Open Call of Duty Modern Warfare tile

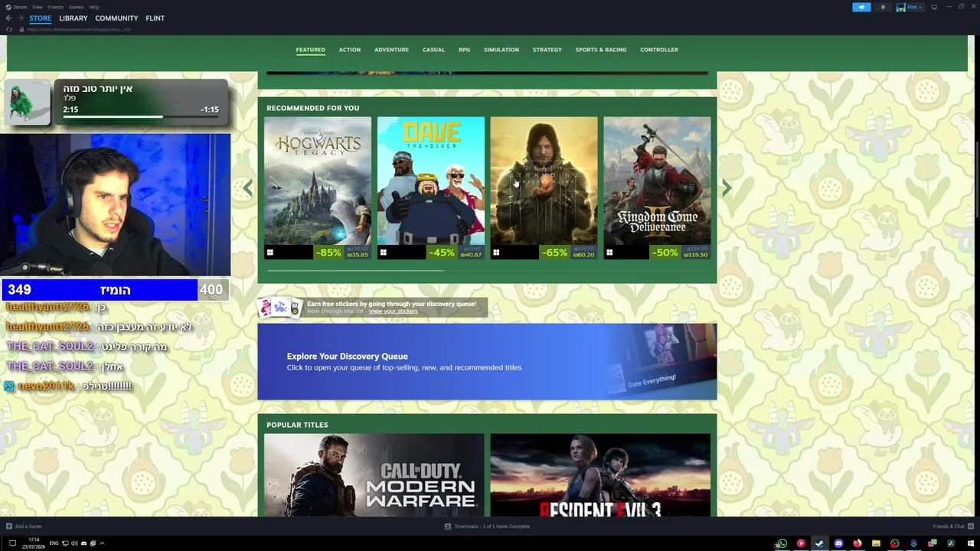coord(374,475)
